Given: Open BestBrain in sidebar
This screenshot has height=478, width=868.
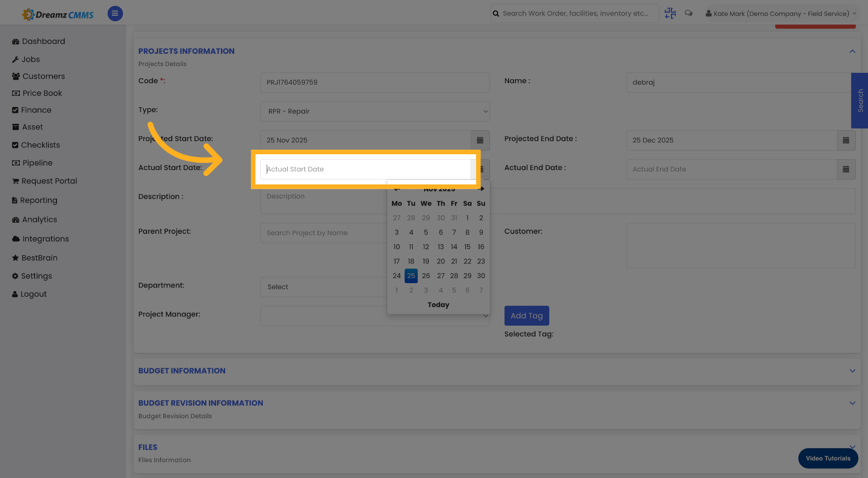Looking at the screenshot, I should click(35, 258).
